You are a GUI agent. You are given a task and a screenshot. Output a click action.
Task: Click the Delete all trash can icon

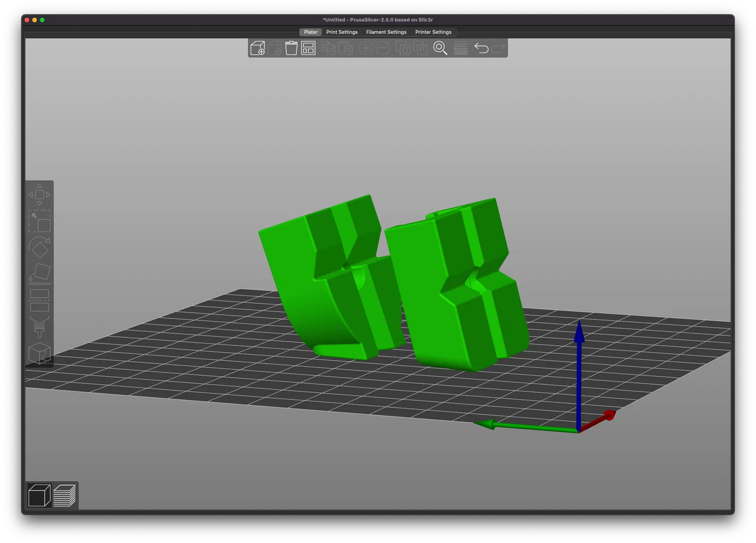291,48
